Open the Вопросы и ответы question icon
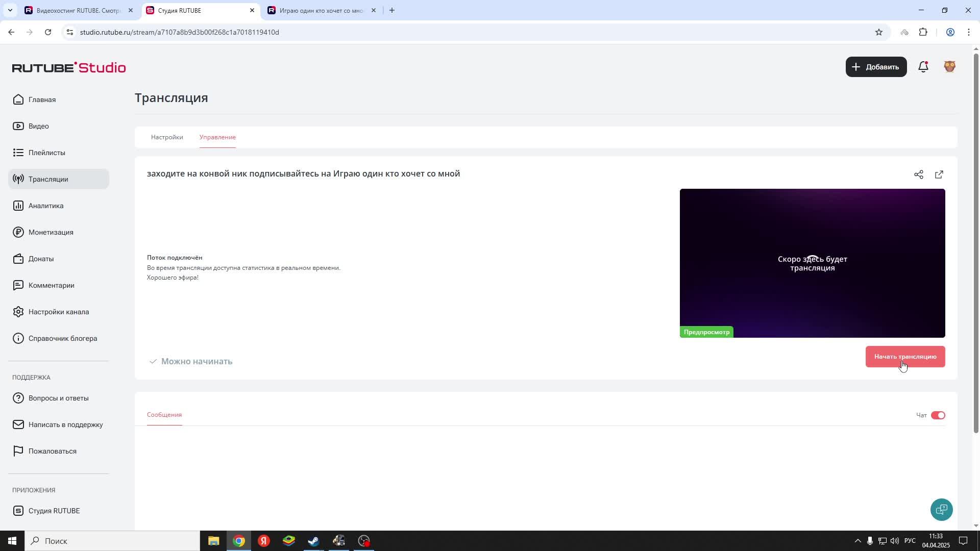The height and width of the screenshot is (551, 980). coord(18,398)
